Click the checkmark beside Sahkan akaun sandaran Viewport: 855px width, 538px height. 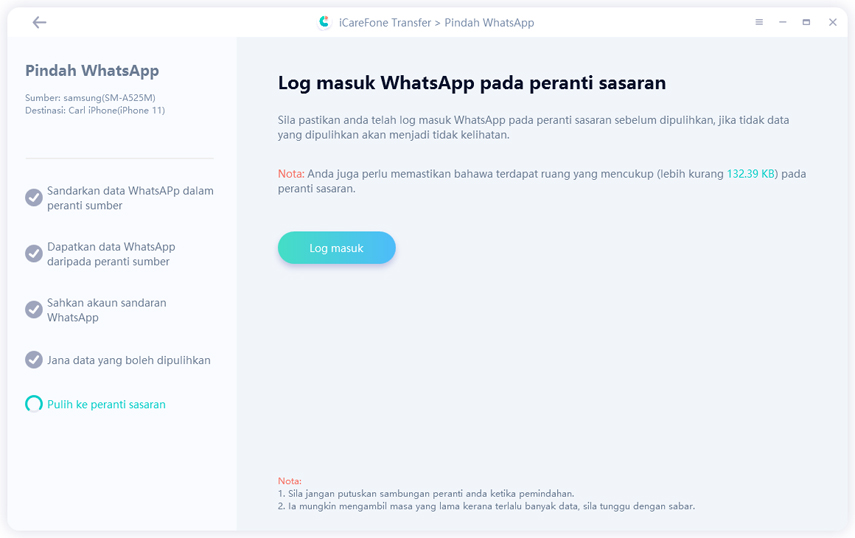pos(34,310)
